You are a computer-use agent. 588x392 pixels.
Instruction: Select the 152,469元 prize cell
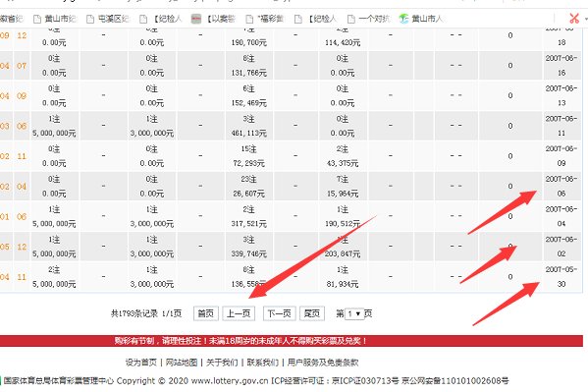click(249, 103)
